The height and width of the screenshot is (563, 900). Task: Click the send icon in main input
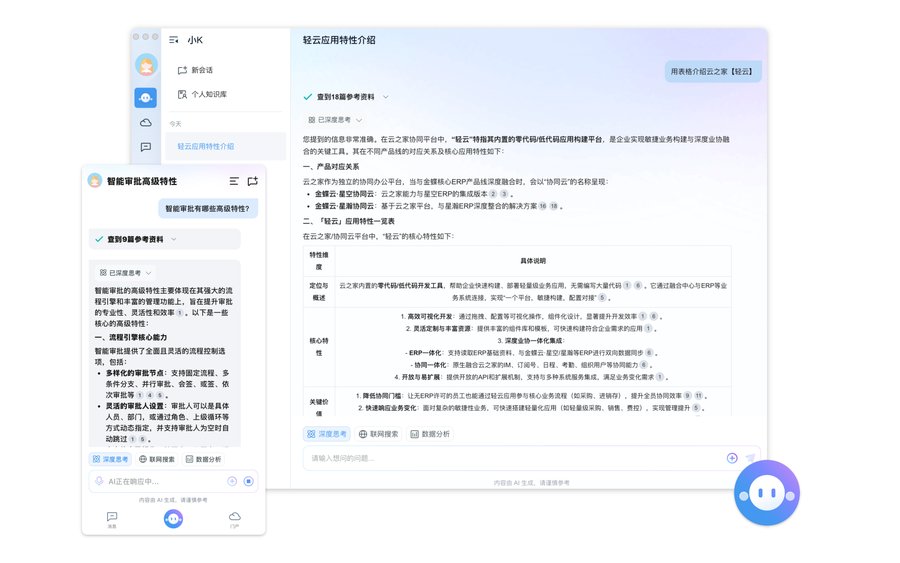pos(750,458)
